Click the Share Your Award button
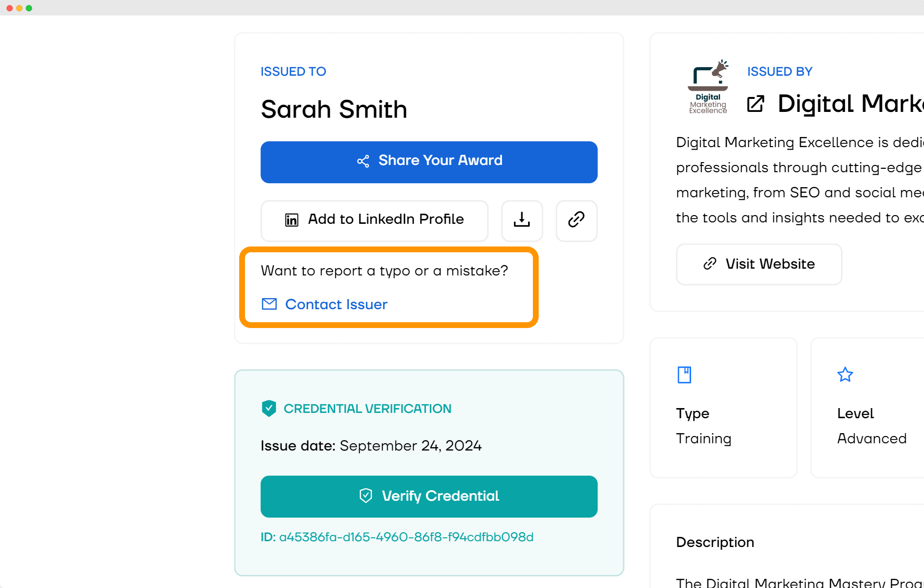Image resolution: width=924 pixels, height=588 pixels. 429,162
